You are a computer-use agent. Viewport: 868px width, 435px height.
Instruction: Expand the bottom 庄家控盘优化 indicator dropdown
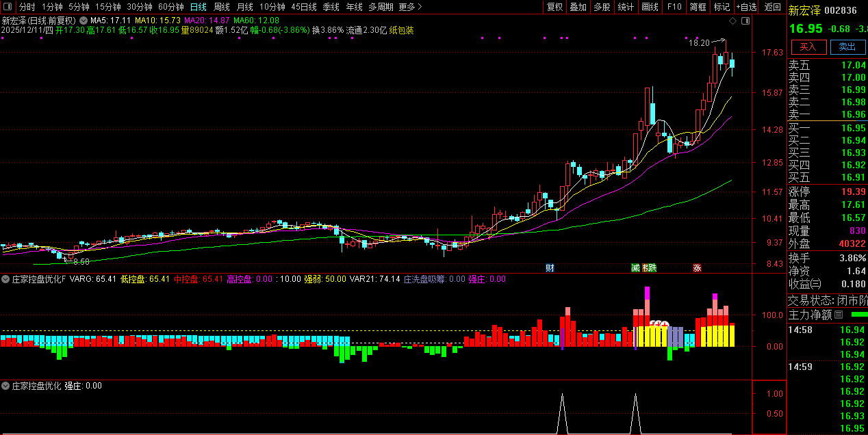(5, 386)
